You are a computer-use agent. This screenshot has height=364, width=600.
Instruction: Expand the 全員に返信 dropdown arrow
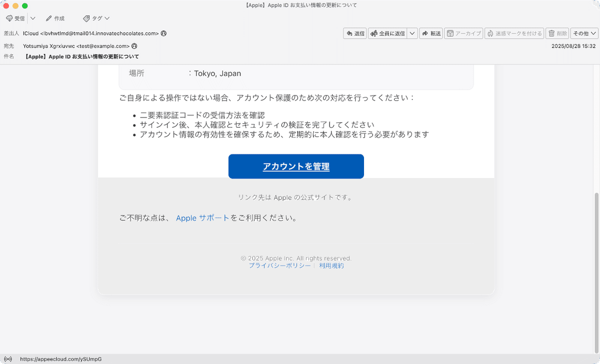click(412, 33)
